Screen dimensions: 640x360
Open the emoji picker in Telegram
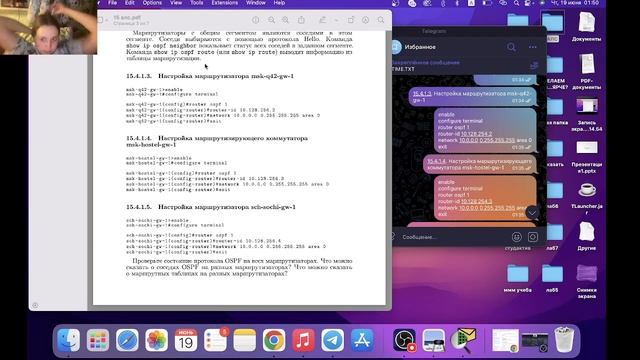pyautogui.click(x=516, y=237)
